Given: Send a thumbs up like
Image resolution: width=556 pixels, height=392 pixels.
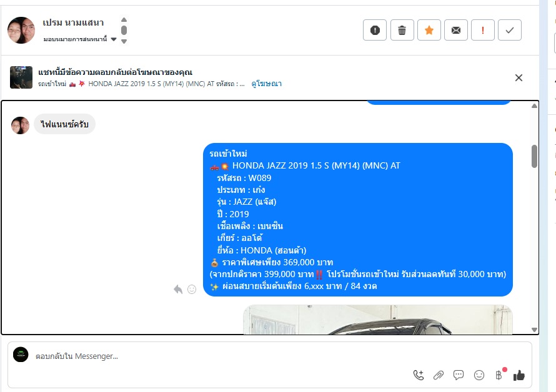Looking at the screenshot, I should pyautogui.click(x=519, y=375).
